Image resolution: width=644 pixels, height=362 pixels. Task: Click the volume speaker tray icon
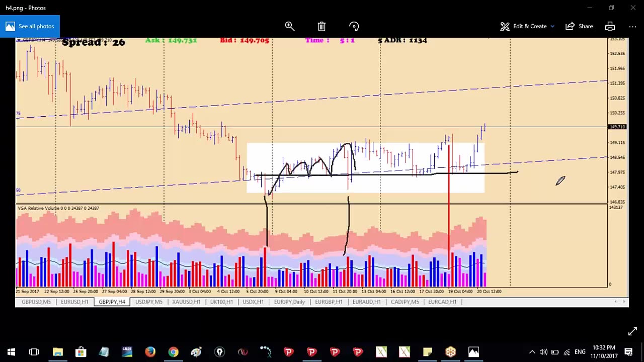click(543, 352)
